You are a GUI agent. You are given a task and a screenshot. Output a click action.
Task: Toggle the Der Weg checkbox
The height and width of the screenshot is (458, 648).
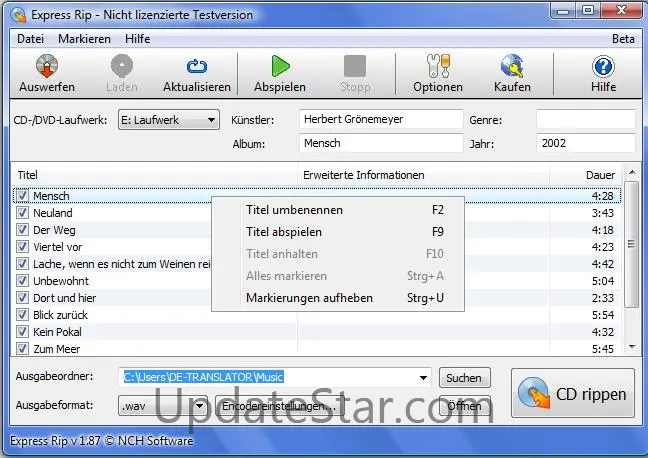point(22,229)
